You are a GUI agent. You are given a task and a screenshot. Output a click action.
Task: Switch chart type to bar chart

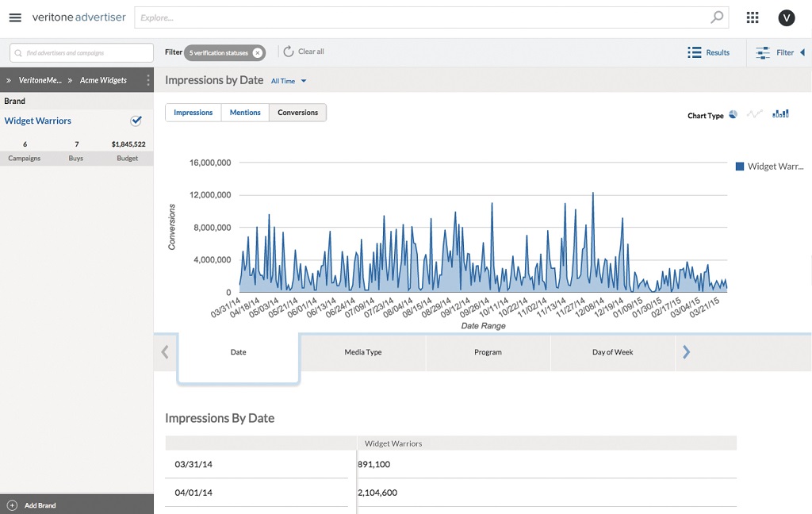click(x=780, y=114)
